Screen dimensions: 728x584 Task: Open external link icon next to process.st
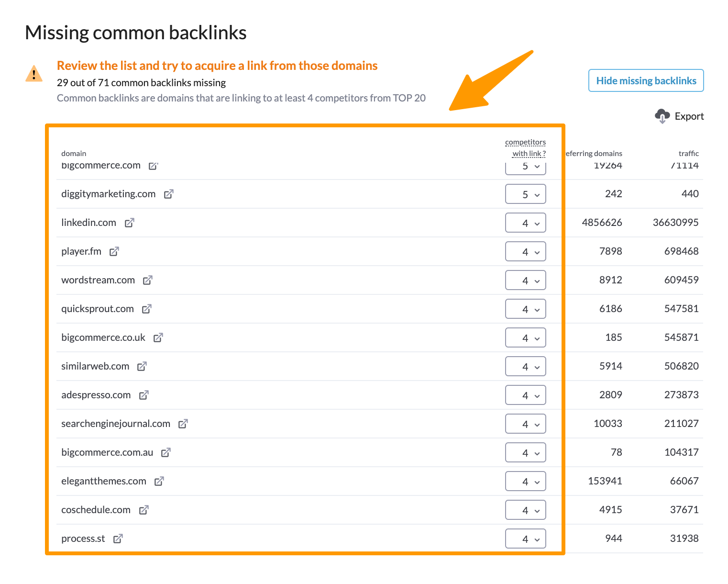(118, 539)
